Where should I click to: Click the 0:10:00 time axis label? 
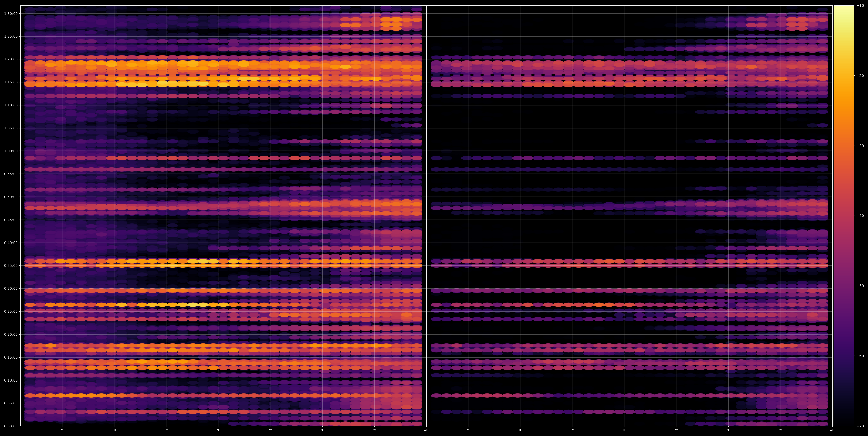(x=11, y=380)
